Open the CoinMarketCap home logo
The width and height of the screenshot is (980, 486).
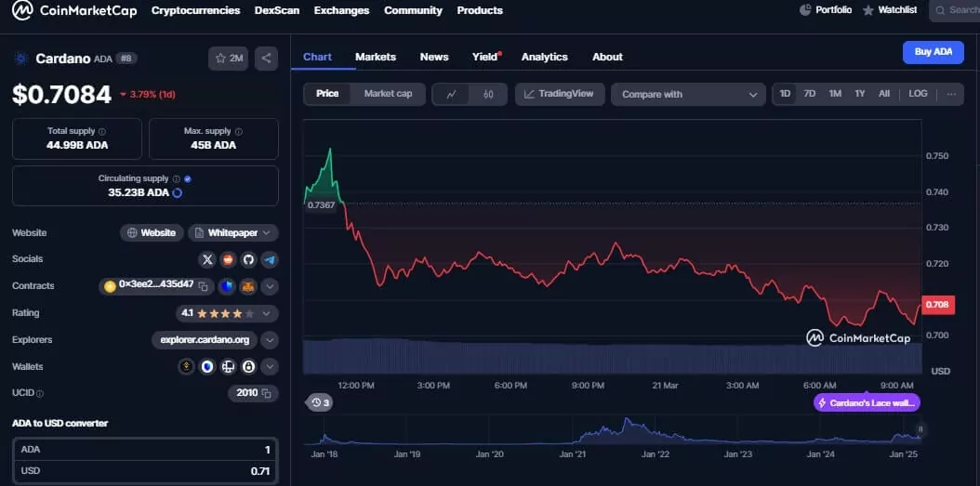point(74,10)
